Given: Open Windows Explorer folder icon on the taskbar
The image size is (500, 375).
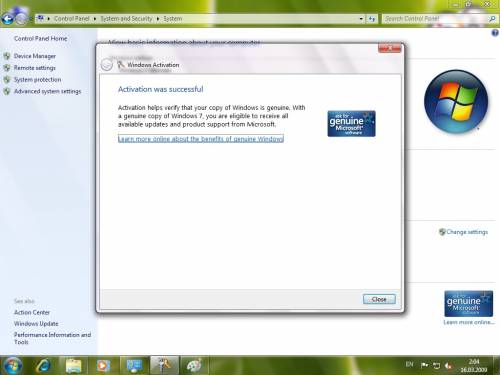Looking at the screenshot, I should [74, 366].
